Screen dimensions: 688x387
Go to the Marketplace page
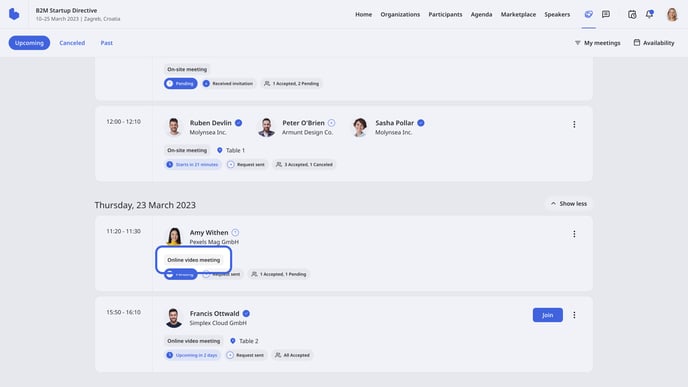click(x=518, y=14)
